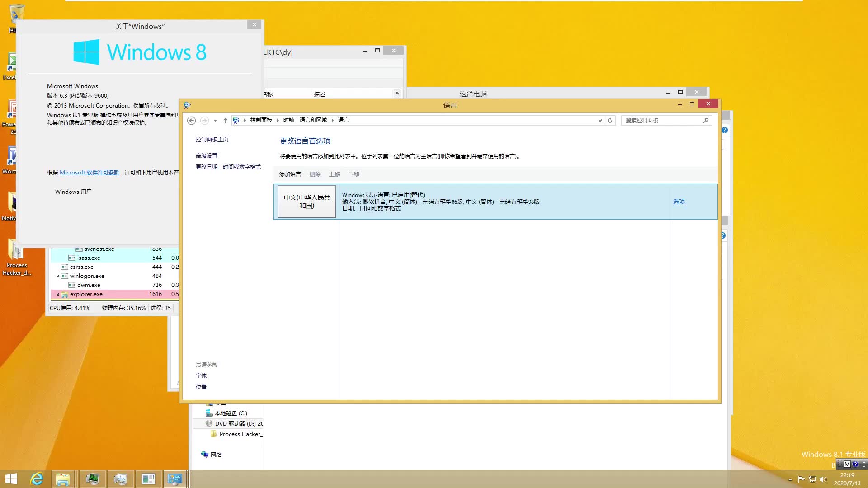Go up one level in 语言 window
This screenshot has height=488, width=868.
(225, 120)
